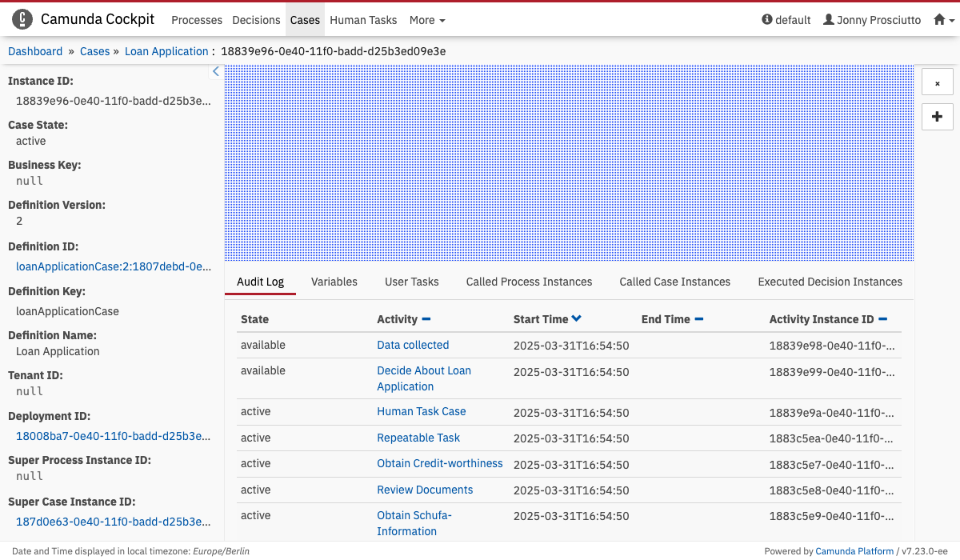Switch to the Variables tab
Image resolution: width=960 pixels, height=560 pixels.
(334, 282)
